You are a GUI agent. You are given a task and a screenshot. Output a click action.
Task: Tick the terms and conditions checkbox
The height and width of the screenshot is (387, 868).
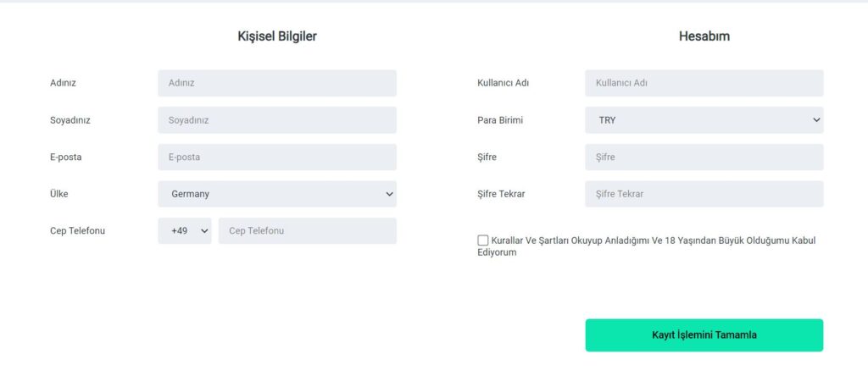[483, 240]
